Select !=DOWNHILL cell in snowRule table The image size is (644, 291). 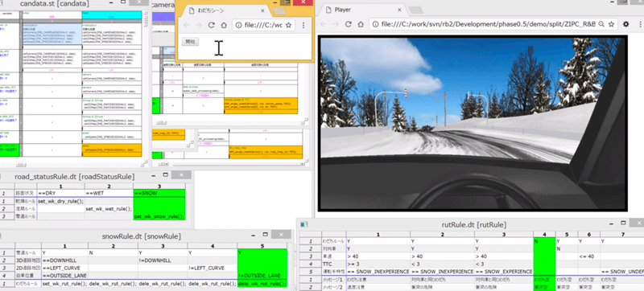(163, 260)
